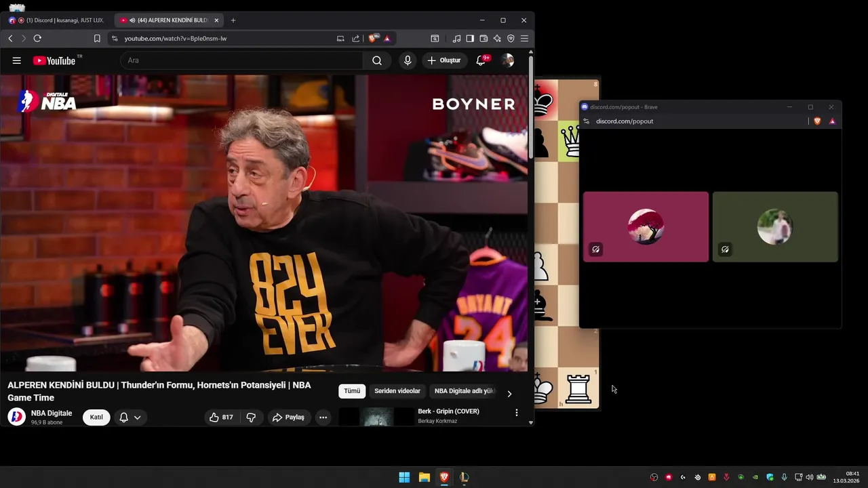Open the Brave Wallet icon
The image size is (868, 488).
(484, 39)
